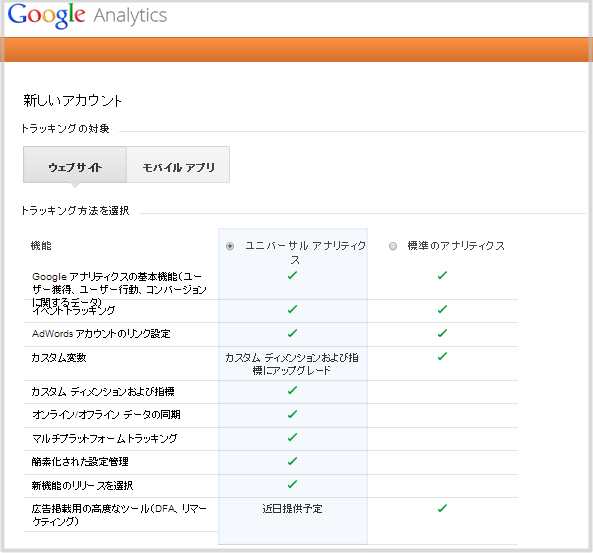Click the マルチプラットフォーム トラッキング row label
Image resolution: width=593 pixels, height=553 pixels.
coord(104,438)
